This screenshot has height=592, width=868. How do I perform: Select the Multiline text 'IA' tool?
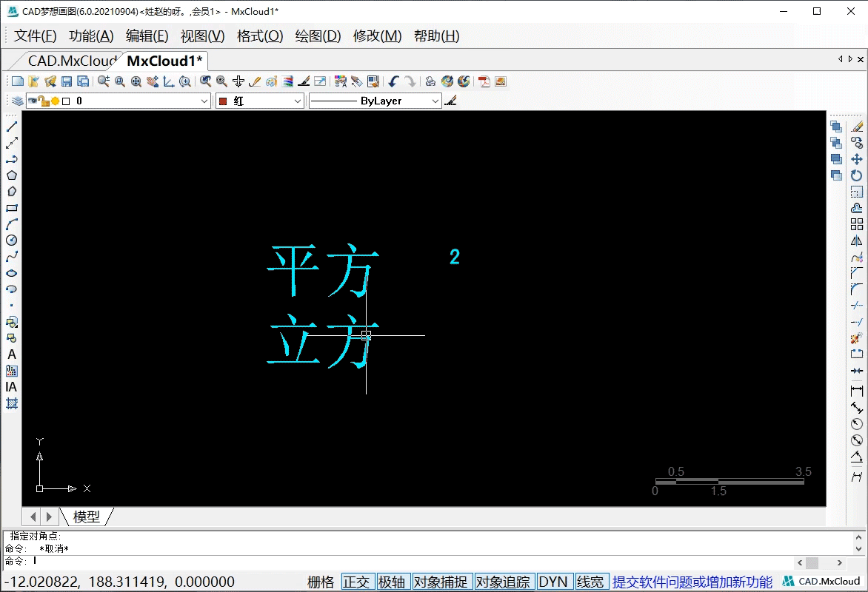point(12,387)
